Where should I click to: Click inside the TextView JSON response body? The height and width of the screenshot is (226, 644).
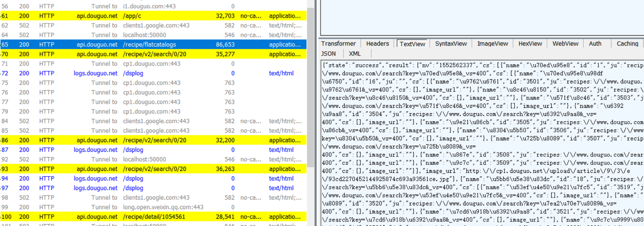click(483, 143)
